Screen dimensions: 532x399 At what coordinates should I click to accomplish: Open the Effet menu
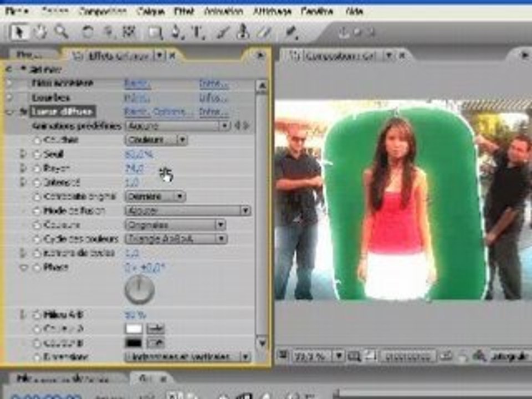click(184, 11)
